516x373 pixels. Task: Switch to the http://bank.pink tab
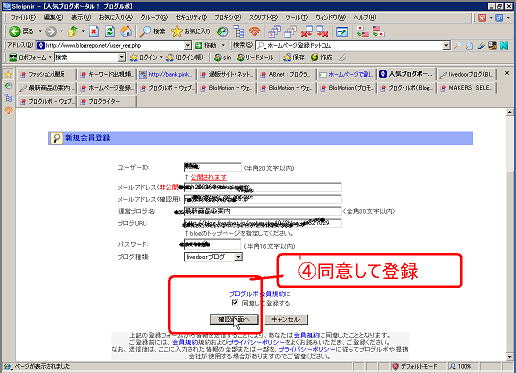pyautogui.click(x=166, y=75)
